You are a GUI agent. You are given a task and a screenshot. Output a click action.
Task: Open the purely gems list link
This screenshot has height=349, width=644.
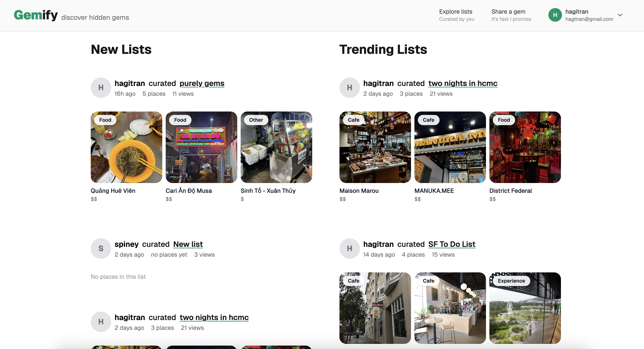click(x=202, y=83)
